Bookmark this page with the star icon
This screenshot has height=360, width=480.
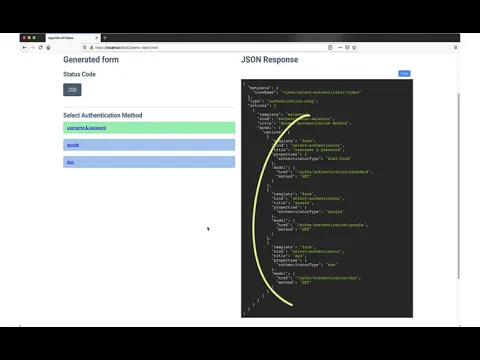pos(354,47)
